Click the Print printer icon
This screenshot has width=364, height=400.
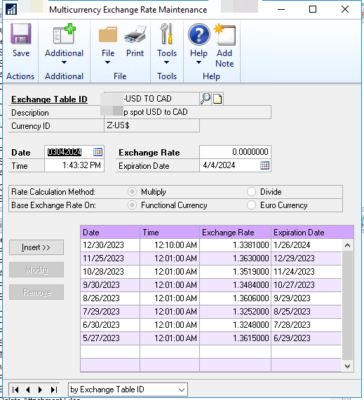(135, 35)
